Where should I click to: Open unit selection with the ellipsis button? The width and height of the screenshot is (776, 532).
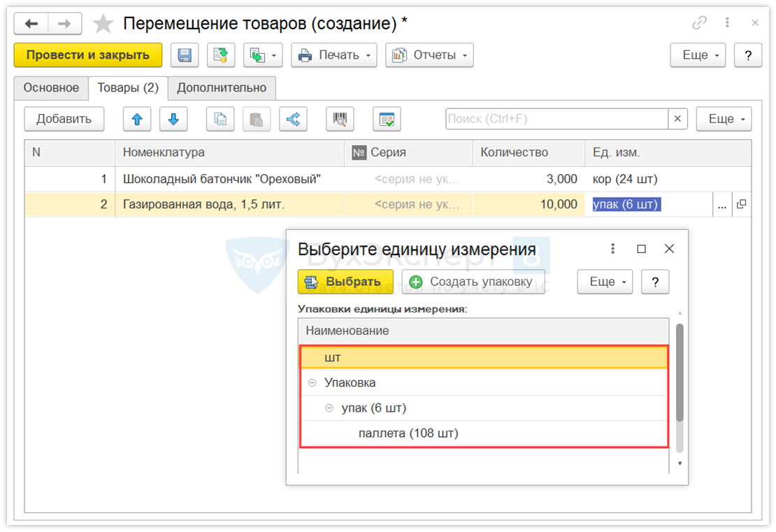722,204
